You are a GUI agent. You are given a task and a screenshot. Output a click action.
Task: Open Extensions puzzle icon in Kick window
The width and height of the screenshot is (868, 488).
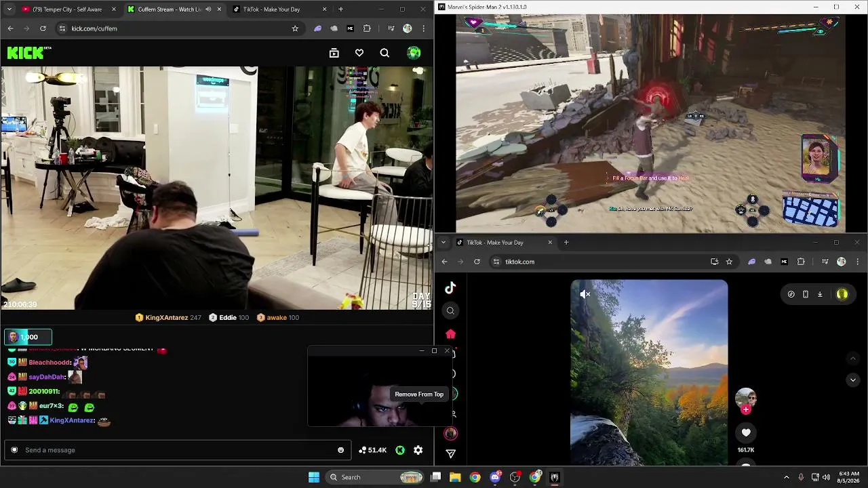pyautogui.click(x=367, y=28)
